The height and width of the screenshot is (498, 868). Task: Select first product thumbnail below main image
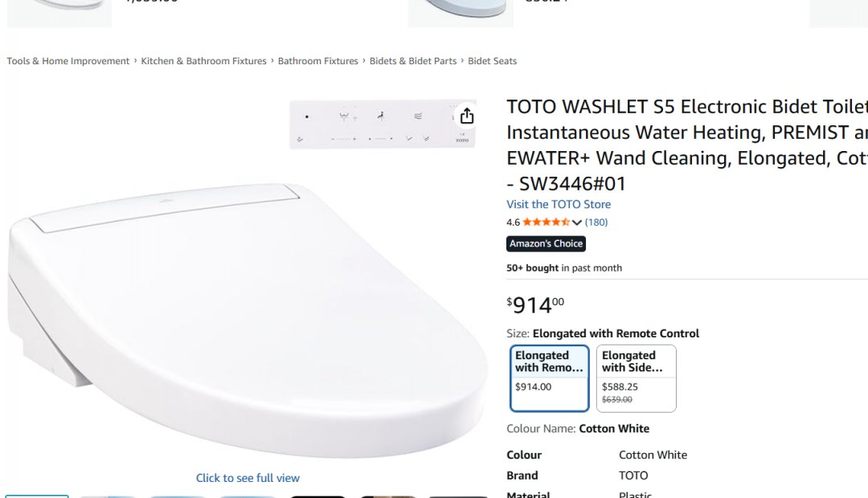point(36,496)
